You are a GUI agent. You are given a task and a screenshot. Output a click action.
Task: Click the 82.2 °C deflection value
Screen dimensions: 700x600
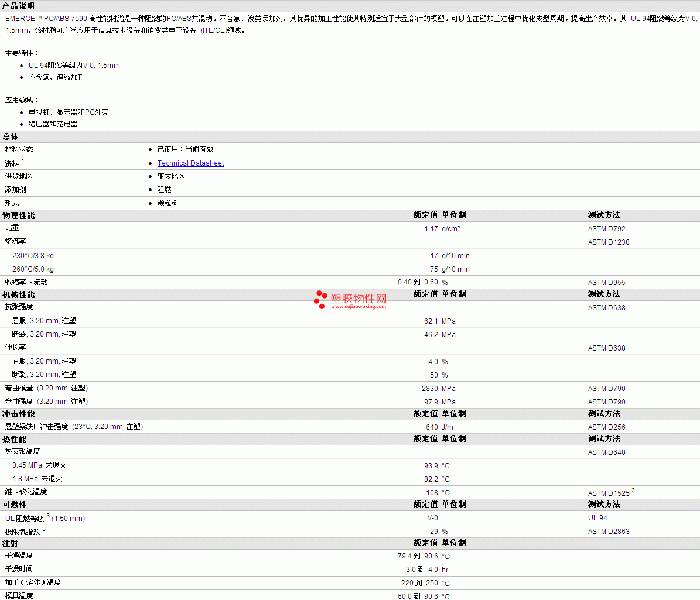pos(437,479)
